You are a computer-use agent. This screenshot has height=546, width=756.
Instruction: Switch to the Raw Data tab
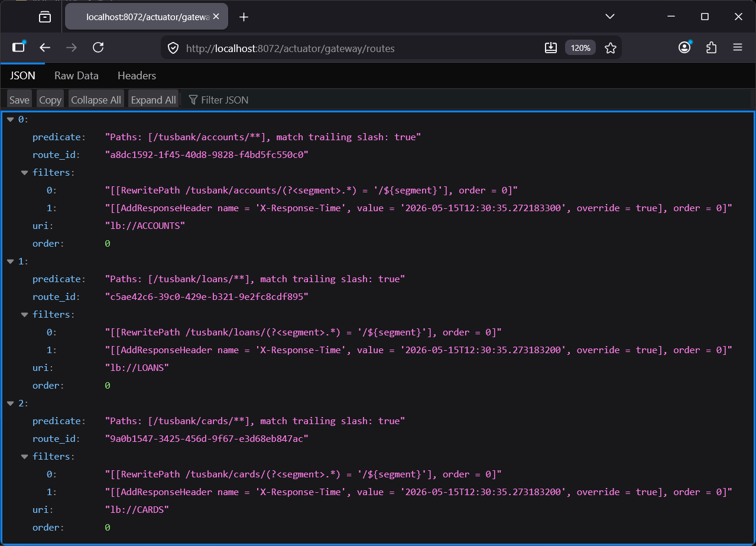point(76,76)
